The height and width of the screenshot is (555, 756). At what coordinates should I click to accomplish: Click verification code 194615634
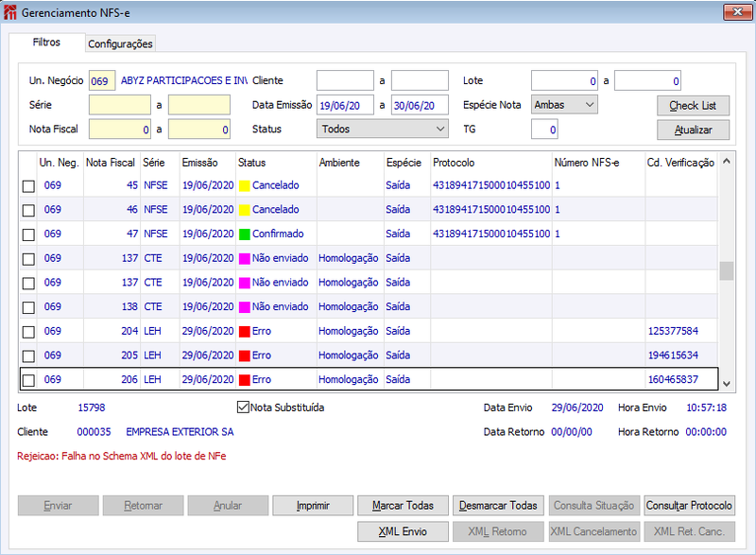(673, 355)
